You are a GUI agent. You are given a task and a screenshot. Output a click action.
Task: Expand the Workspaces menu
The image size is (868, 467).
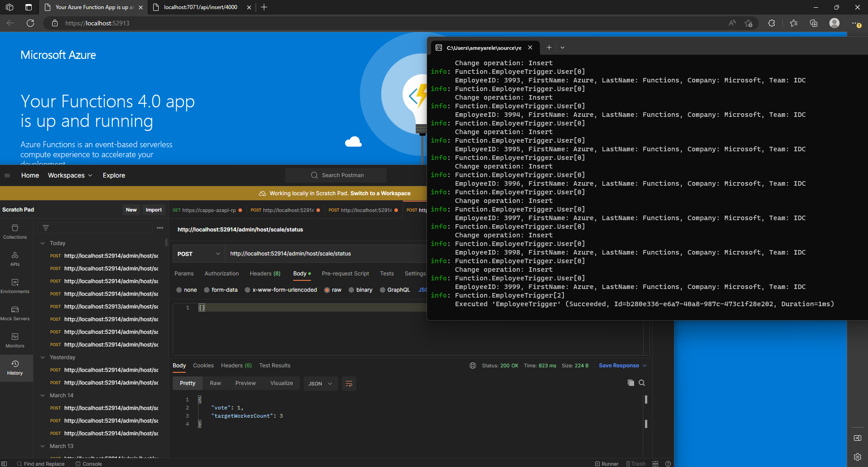point(70,175)
